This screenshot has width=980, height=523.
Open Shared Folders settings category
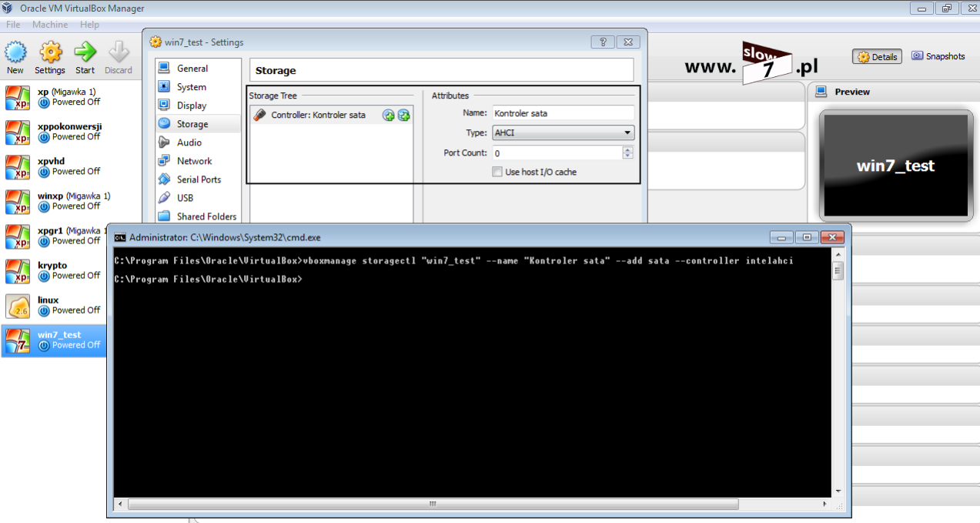point(199,216)
